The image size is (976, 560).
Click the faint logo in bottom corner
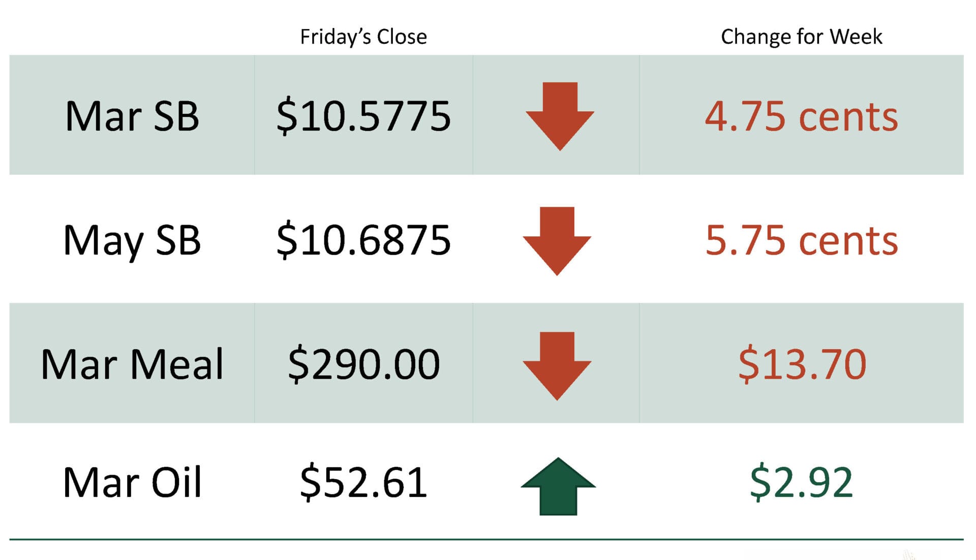pyautogui.click(x=909, y=554)
